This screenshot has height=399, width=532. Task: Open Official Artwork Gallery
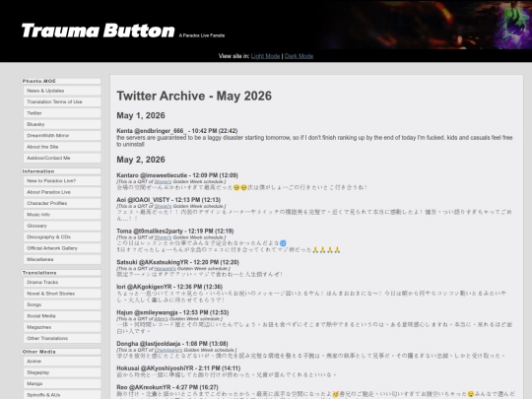[x=62, y=248]
